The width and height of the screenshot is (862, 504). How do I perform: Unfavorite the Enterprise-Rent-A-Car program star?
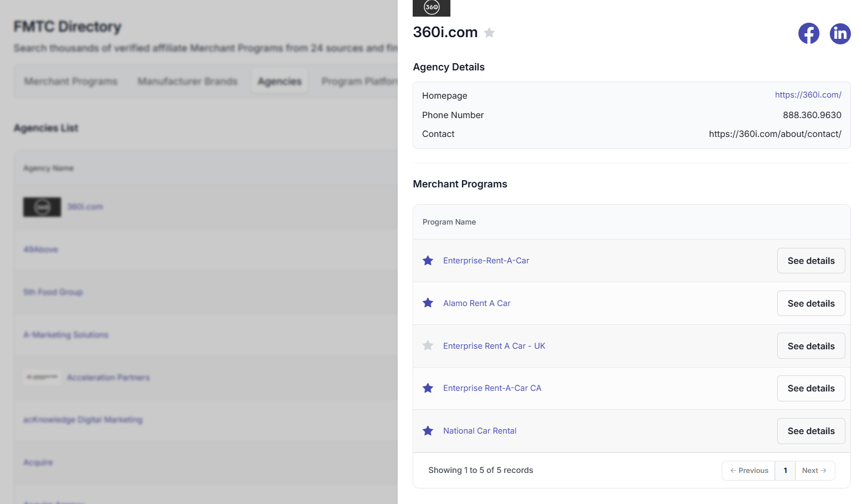(x=428, y=261)
